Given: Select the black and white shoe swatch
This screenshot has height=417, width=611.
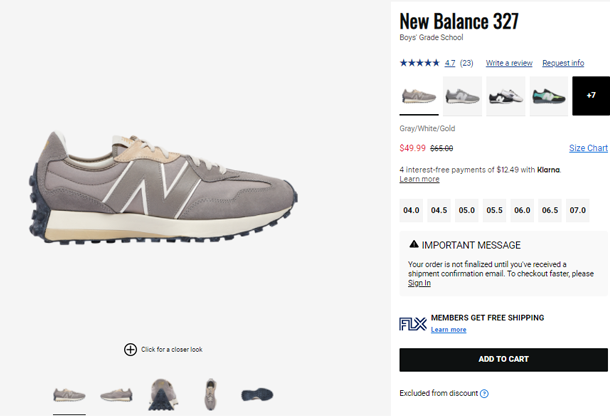Looking at the screenshot, I should pos(505,96).
